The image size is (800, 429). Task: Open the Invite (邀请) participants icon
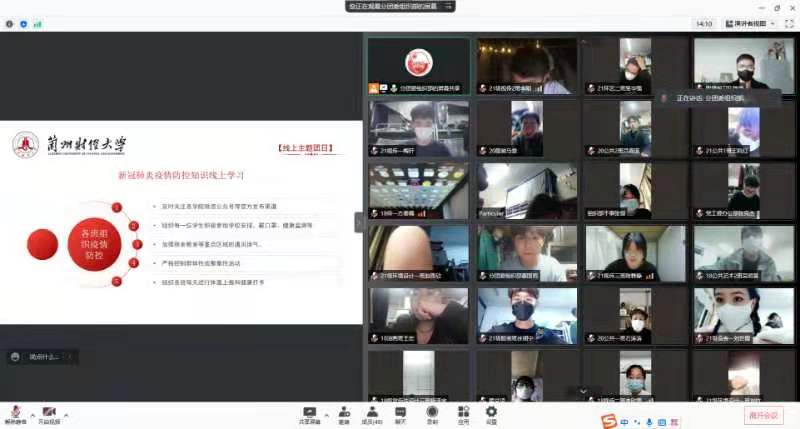coord(343,412)
